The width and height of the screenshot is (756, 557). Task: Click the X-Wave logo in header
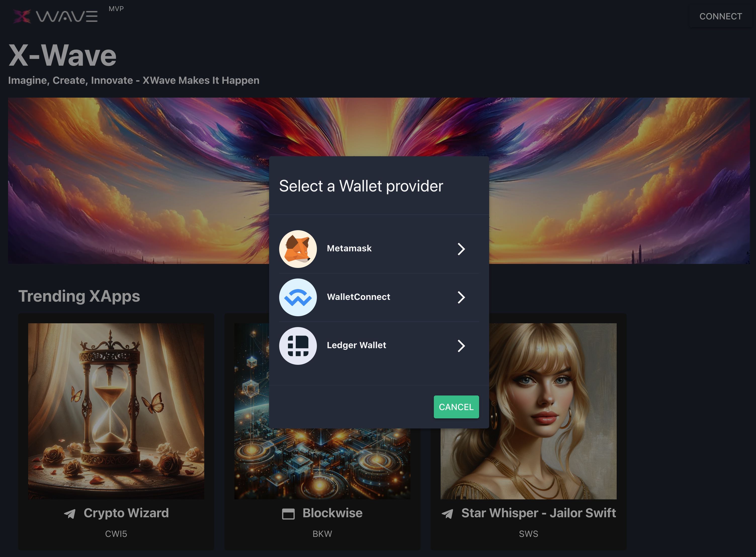[56, 16]
